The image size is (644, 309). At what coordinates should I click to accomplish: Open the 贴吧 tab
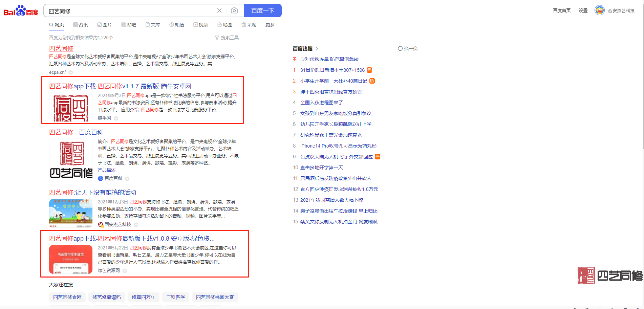[129, 25]
